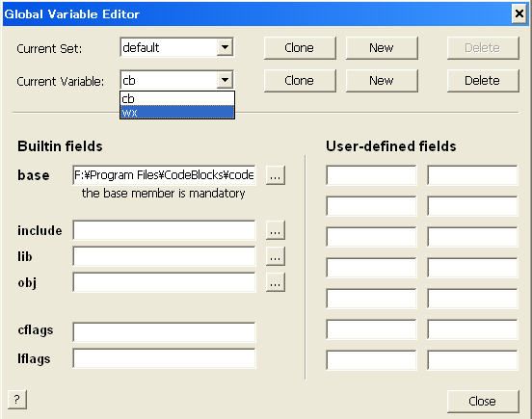Close the Global Variable Editor dialog
Viewport: 532px width, 419px height.
[x=483, y=402]
